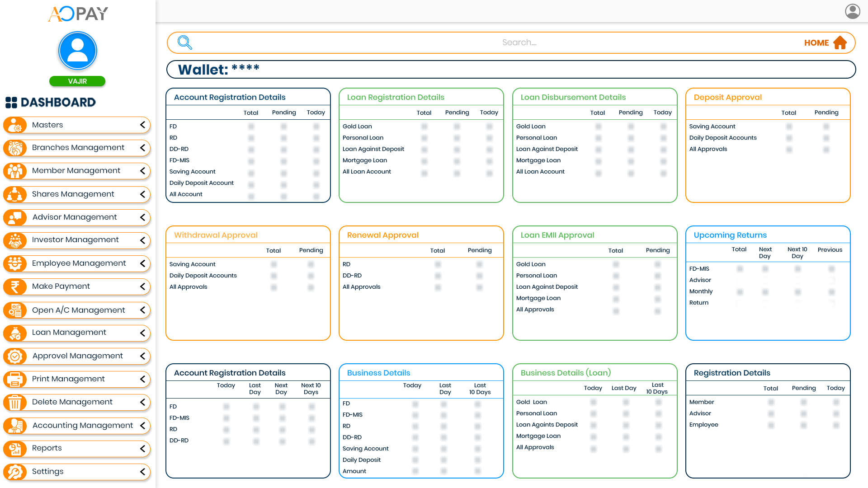Click inside the Search field
The image size is (868, 488).
click(x=518, y=42)
